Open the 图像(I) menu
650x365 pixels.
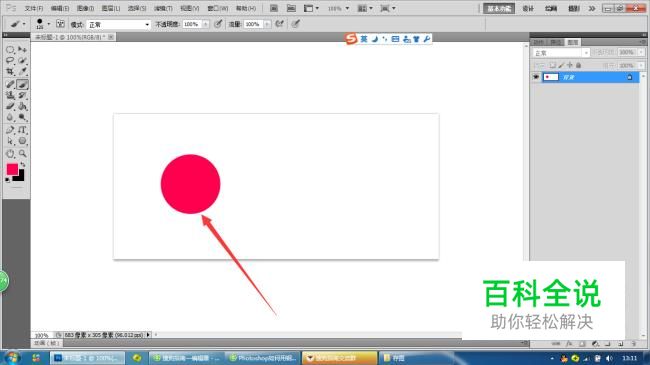[x=85, y=8]
